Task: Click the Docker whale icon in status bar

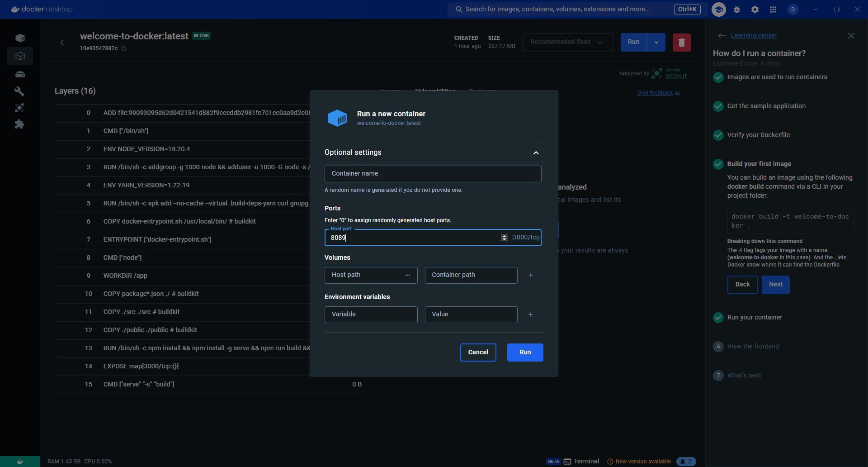Action: 20,462
